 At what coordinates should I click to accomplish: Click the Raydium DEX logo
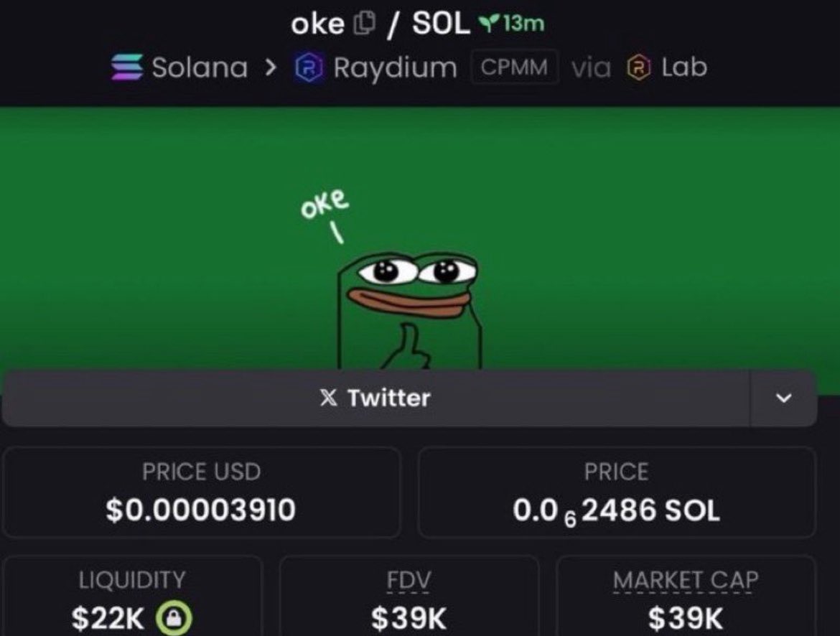click(309, 67)
